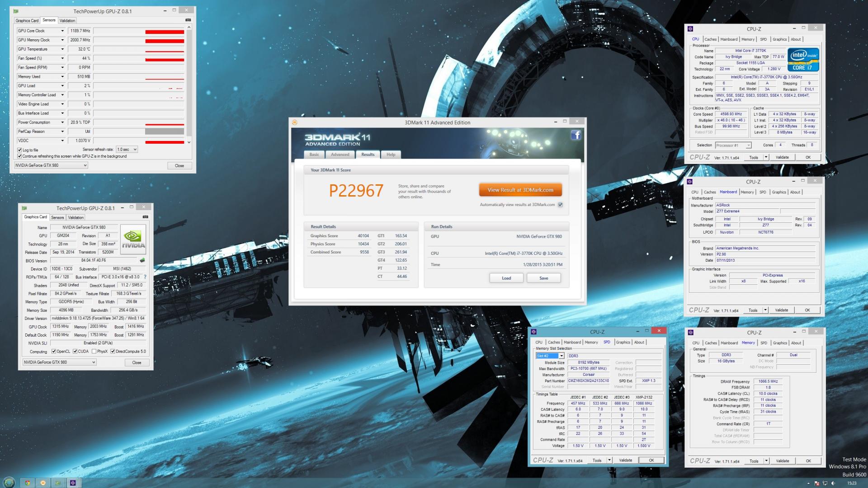Click the Bus Interface question mark icon
Image resolution: width=868 pixels, height=488 pixels.
click(145, 277)
